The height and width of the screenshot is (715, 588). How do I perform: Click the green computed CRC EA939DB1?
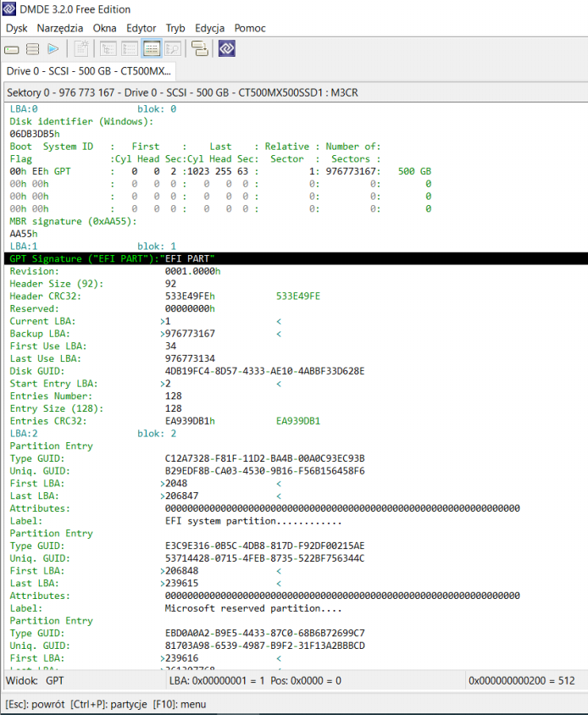(x=298, y=421)
